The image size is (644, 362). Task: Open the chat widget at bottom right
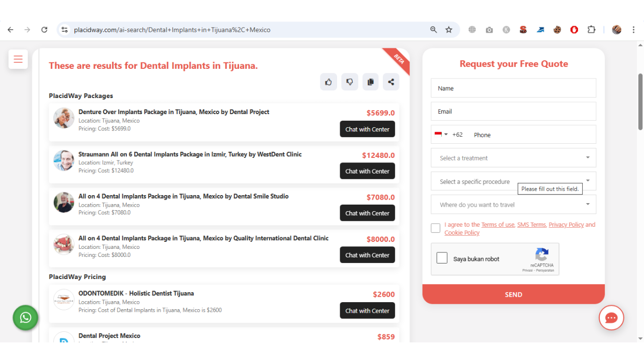pyautogui.click(x=611, y=317)
